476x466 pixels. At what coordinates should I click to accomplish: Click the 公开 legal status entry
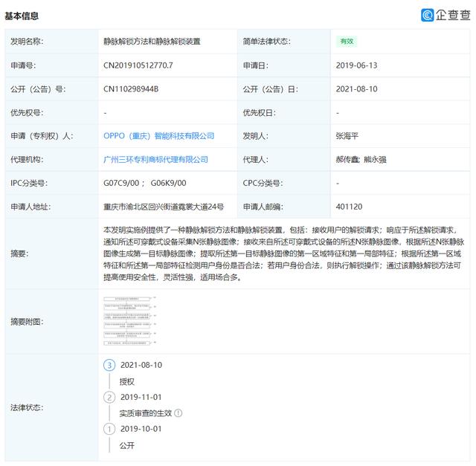coord(127,445)
